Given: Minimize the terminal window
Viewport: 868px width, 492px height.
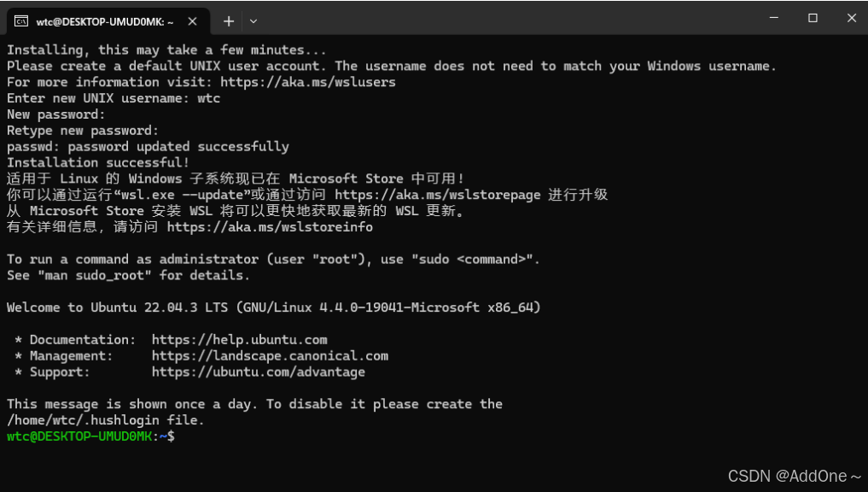Looking at the screenshot, I should click(x=774, y=18).
